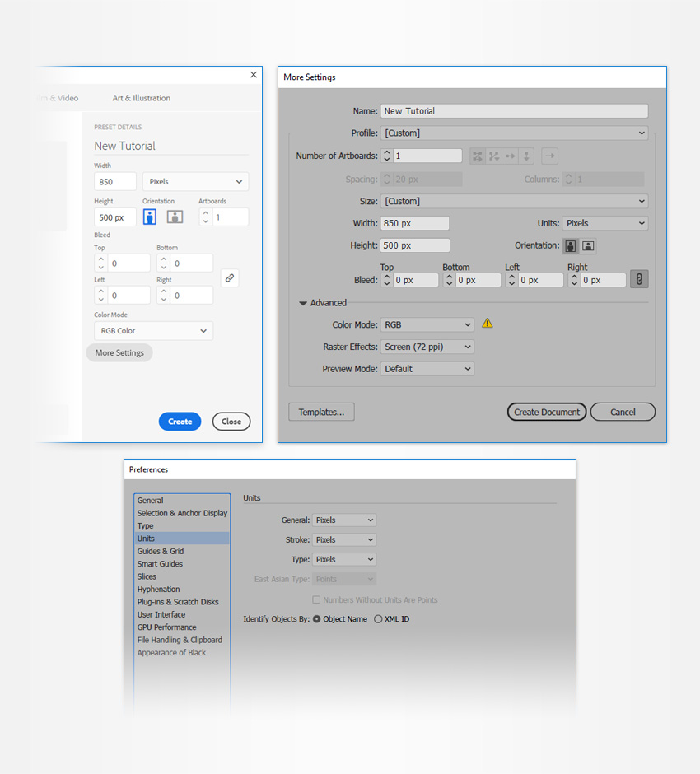Viewport: 700px width, 774px height.
Task: Open the More Settings button
Action: pyautogui.click(x=119, y=352)
